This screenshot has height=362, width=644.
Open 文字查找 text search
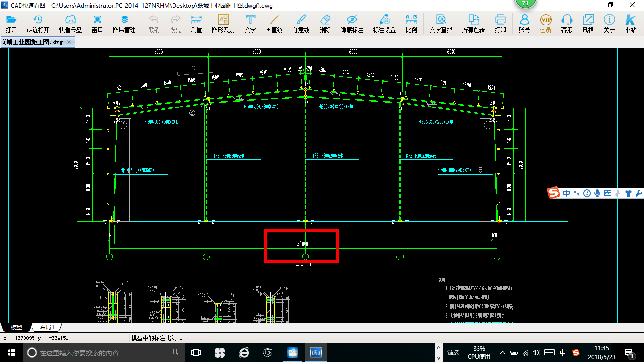pos(441,23)
